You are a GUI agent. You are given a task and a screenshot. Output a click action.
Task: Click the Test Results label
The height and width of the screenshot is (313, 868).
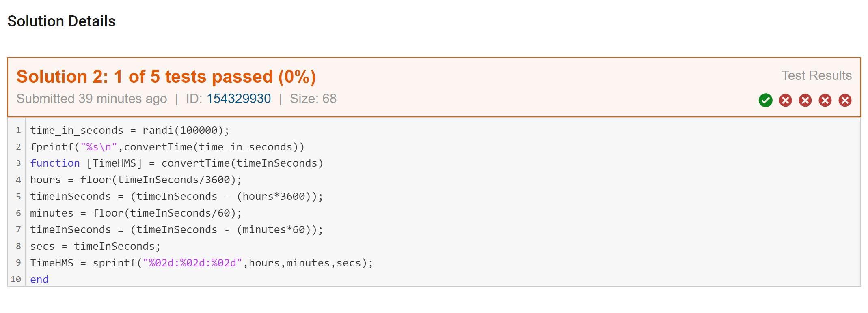(x=816, y=75)
